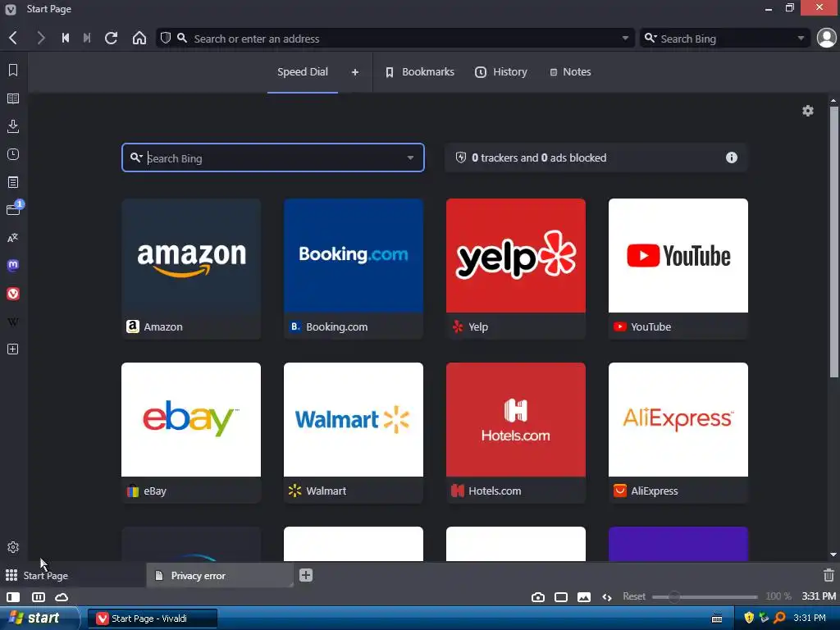This screenshot has width=840, height=630.
Task: Open the History panel in sidebar
Action: 13,154
